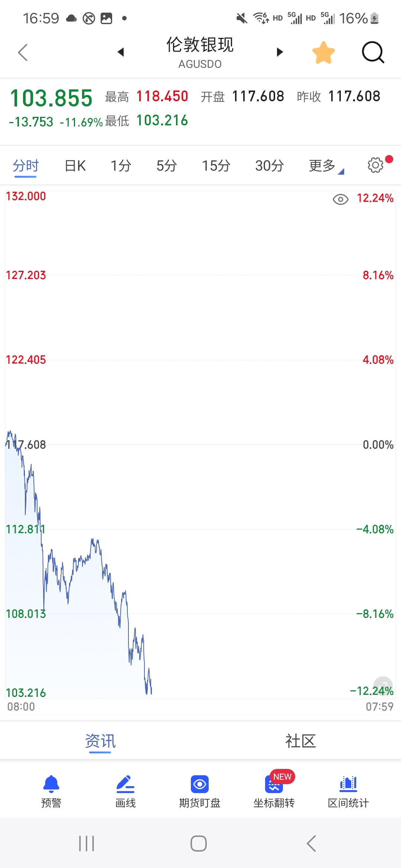The height and width of the screenshot is (868, 401).
Task: Choose the 30分 timeframe tab
Action: (270, 166)
